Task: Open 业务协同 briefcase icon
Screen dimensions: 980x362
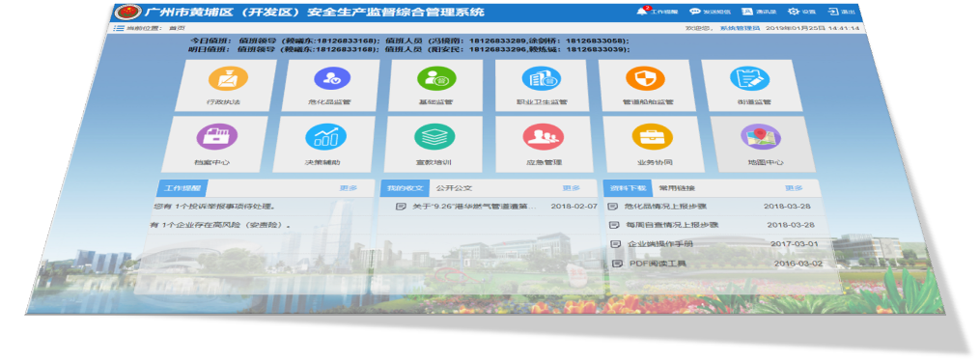Action: click(652, 137)
